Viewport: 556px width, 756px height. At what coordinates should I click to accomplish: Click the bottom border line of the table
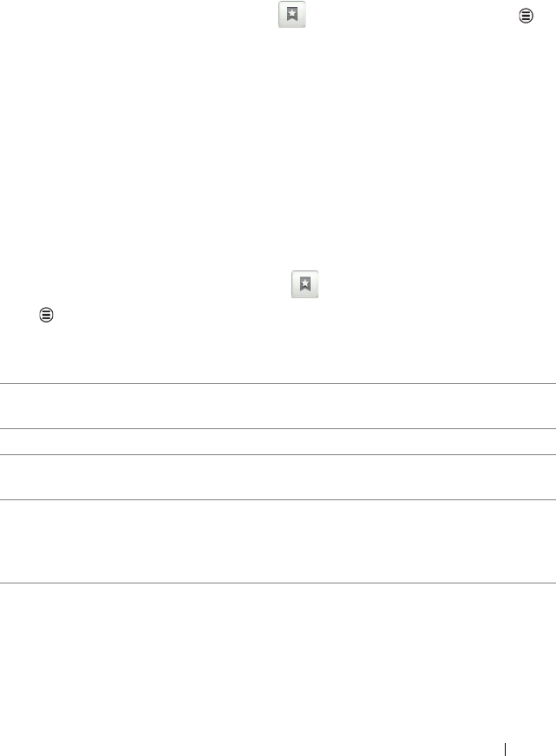click(278, 583)
